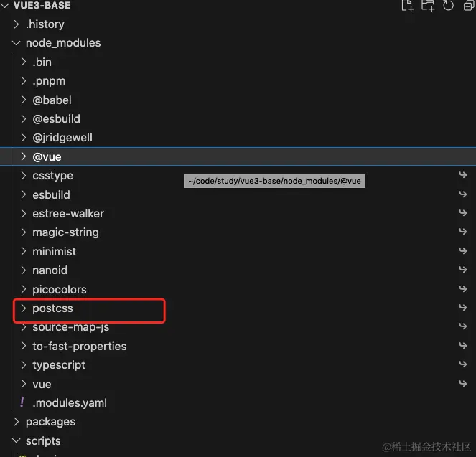The image size is (476, 457).
Task: Select the vue folder entry
Action: click(42, 384)
